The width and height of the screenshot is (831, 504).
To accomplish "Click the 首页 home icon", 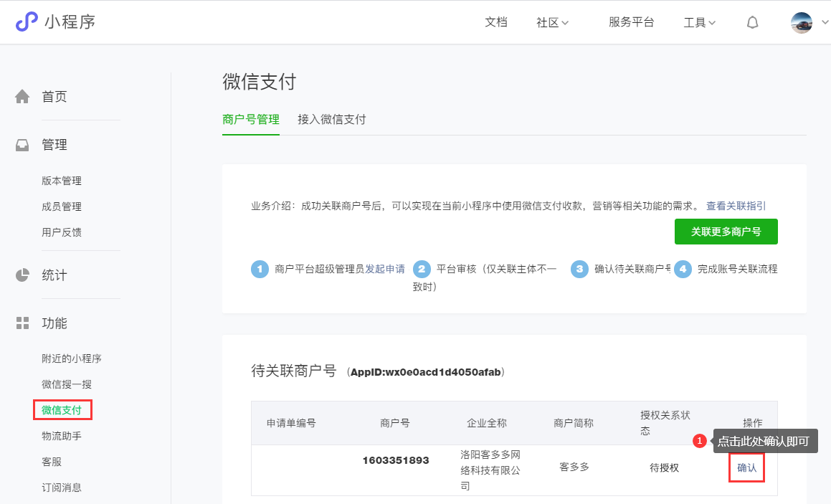I will point(22,97).
